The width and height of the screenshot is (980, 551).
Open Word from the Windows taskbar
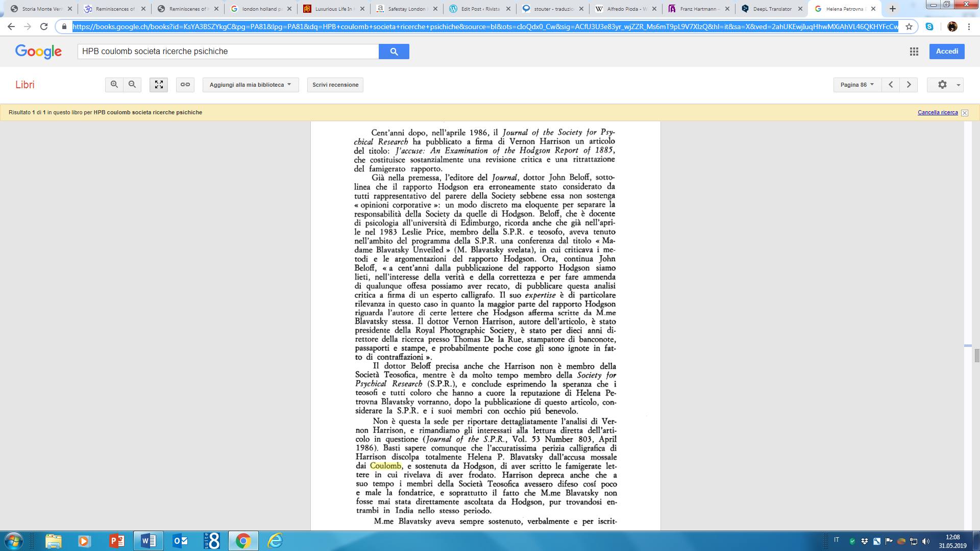coord(149,541)
